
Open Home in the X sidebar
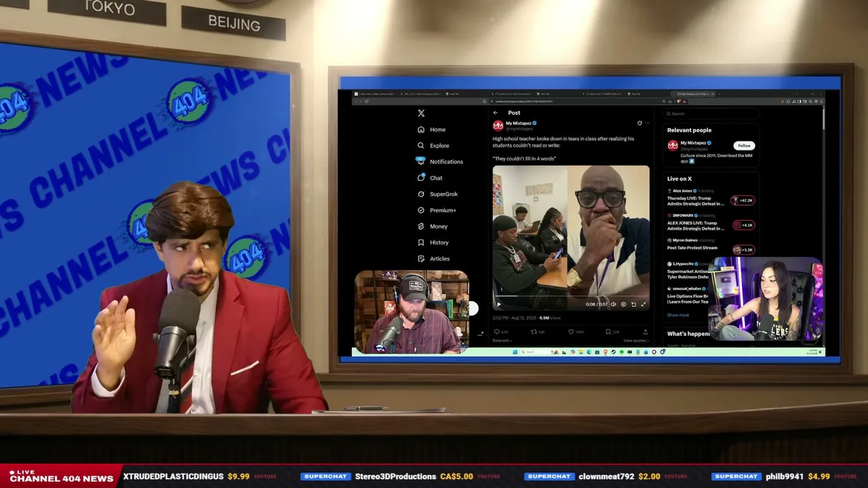(x=431, y=129)
